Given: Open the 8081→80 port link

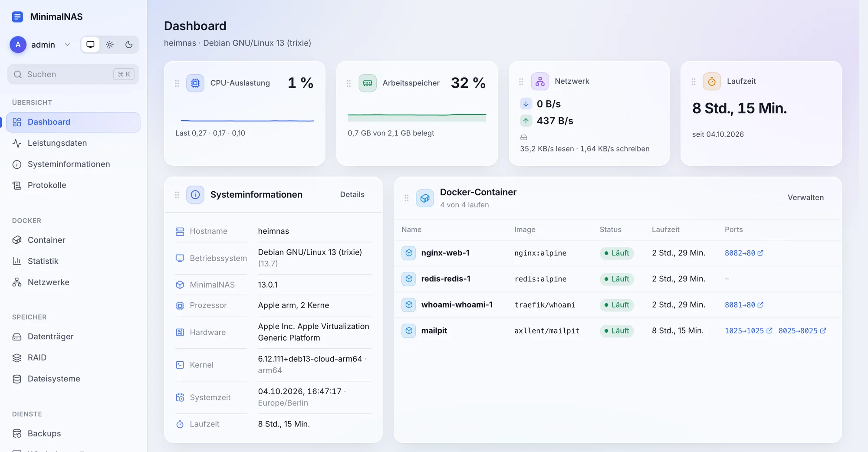Looking at the screenshot, I should [744, 305].
